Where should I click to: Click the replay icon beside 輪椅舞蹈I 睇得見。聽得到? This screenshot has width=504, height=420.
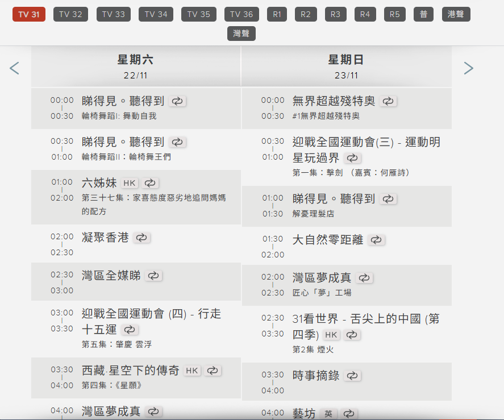point(177,101)
